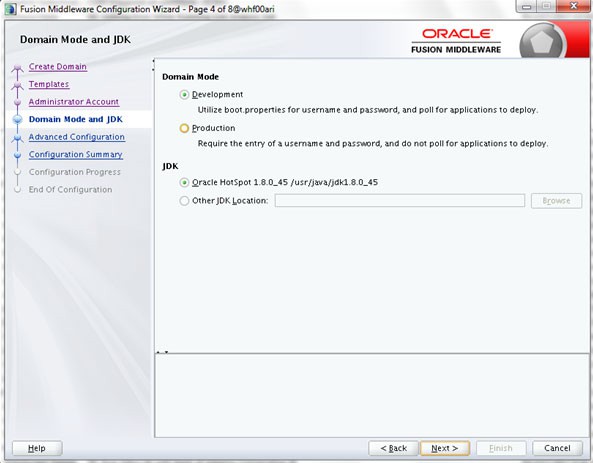Viewport: 593px width, 463px height.
Task: Select the Production domain mode radio button
Action: tap(184, 128)
